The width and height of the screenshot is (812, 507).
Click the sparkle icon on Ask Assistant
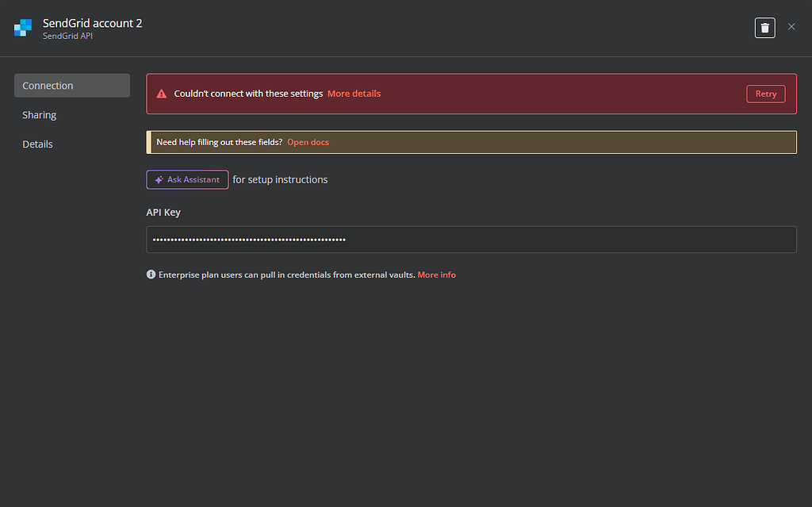[159, 180]
